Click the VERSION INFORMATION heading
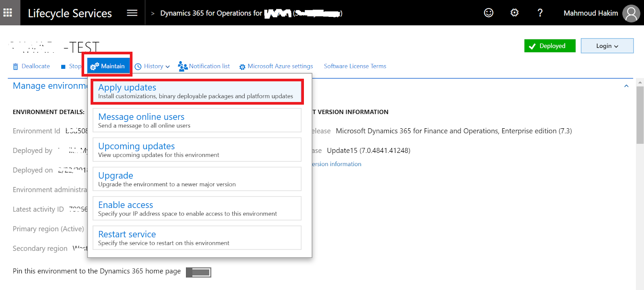Screen dimensions: 644x290 click(351, 112)
